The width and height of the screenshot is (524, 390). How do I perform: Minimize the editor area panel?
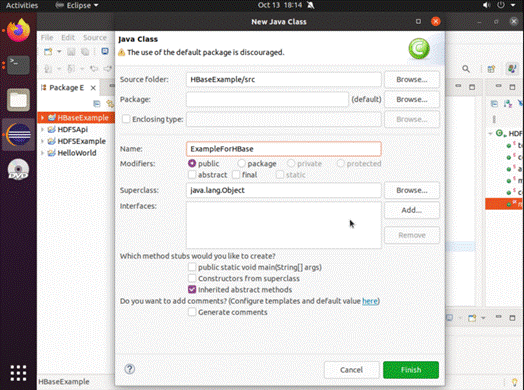458,86
